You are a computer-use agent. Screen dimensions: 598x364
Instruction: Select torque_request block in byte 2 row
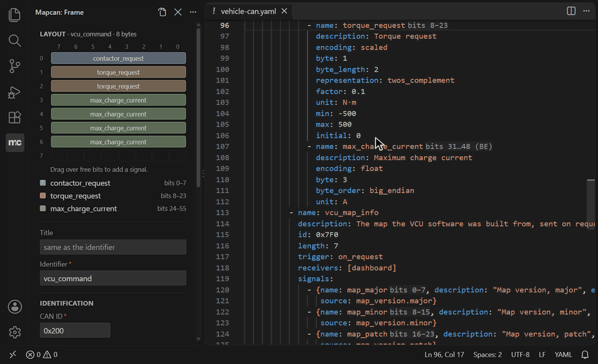pyautogui.click(x=118, y=86)
